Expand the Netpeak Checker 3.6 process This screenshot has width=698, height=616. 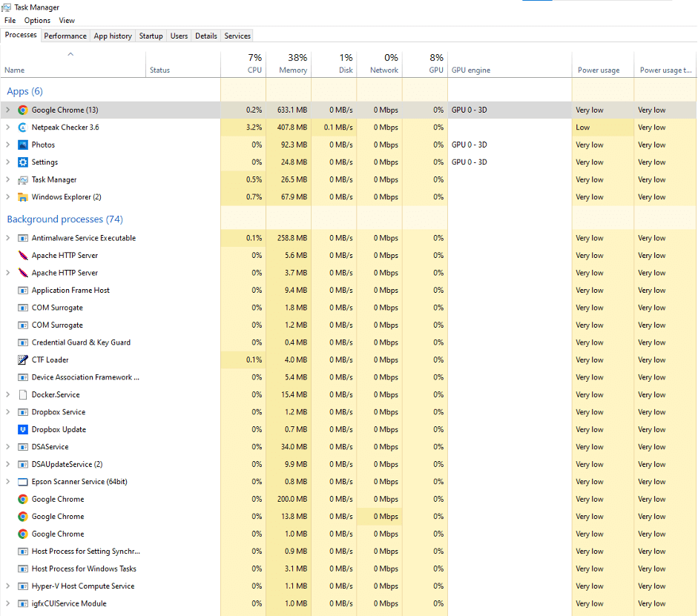coord(7,127)
